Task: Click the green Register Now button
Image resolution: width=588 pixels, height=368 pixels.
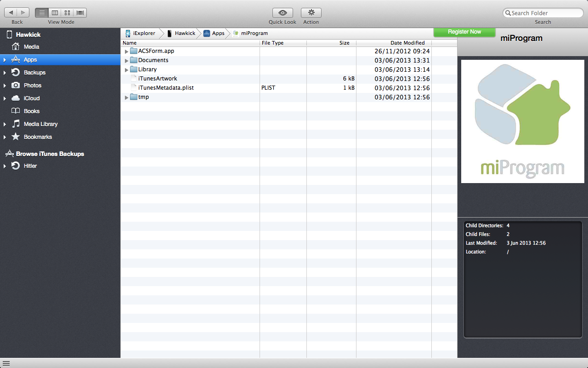Action: (464, 32)
